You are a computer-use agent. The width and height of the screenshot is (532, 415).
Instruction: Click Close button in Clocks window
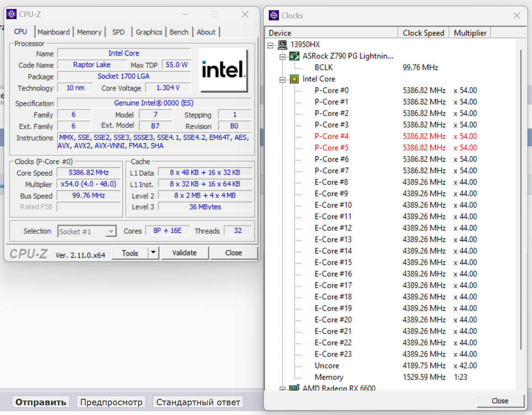pyautogui.click(x=500, y=401)
